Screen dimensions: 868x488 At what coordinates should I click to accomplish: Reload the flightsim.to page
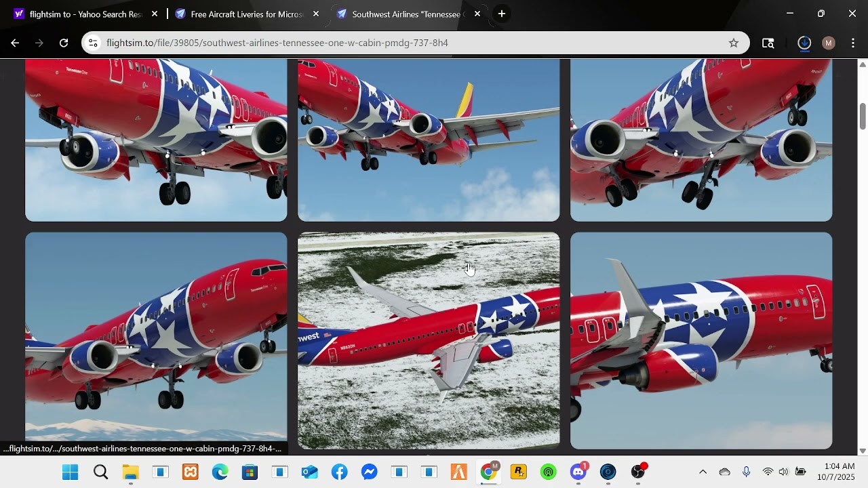pyautogui.click(x=64, y=43)
